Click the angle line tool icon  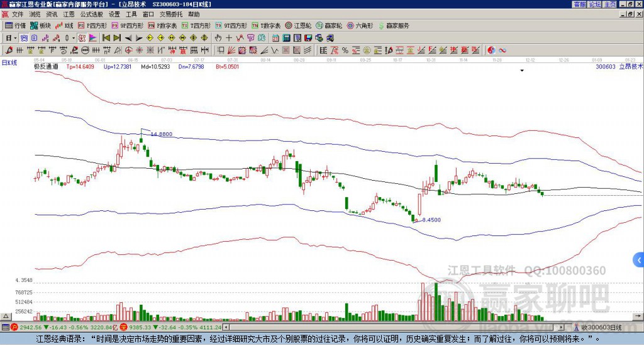tap(265, 50)
